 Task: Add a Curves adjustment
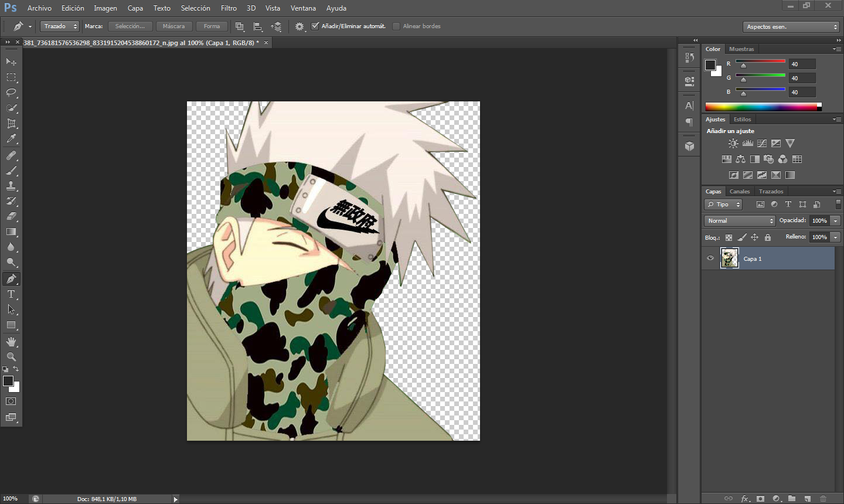[762, 143]
